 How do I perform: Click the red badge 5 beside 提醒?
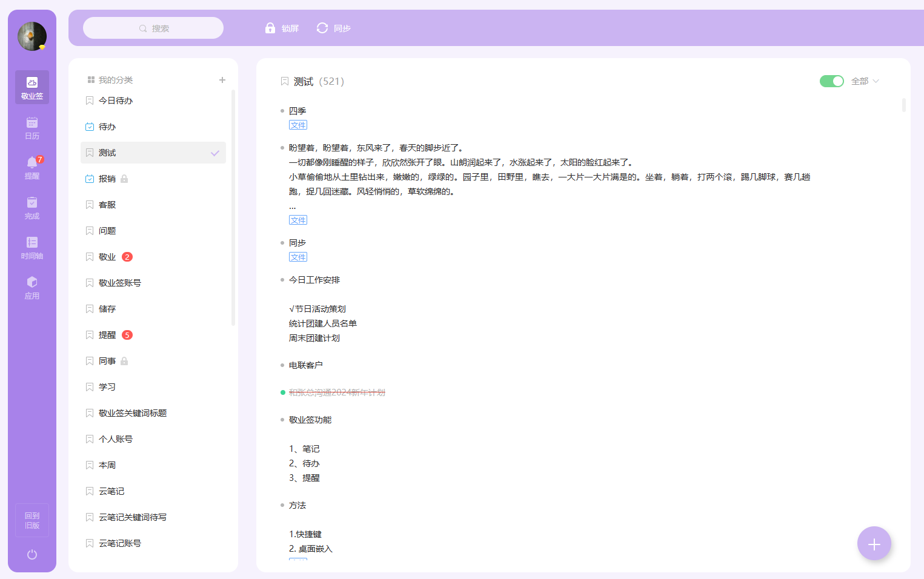pyautogui.click(x=127, y=335)
